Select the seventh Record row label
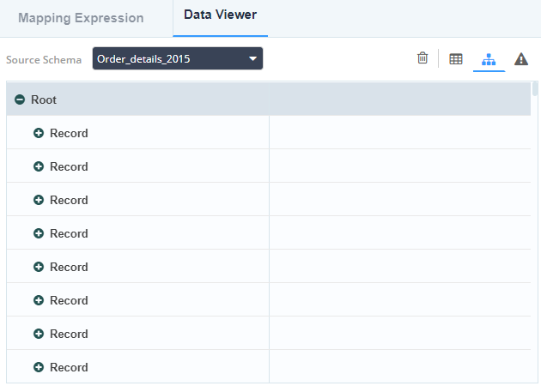The height and width of the screenshot is (392, 541). 69,334
